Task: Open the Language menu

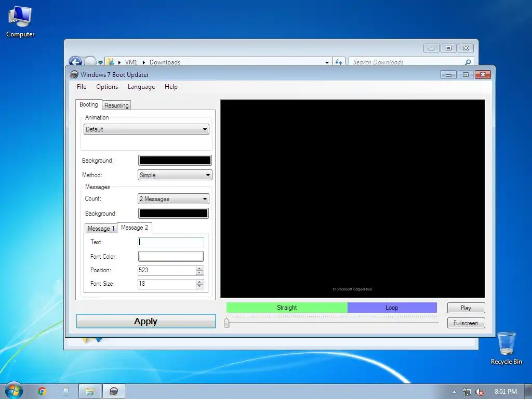Action: [141, 87]
